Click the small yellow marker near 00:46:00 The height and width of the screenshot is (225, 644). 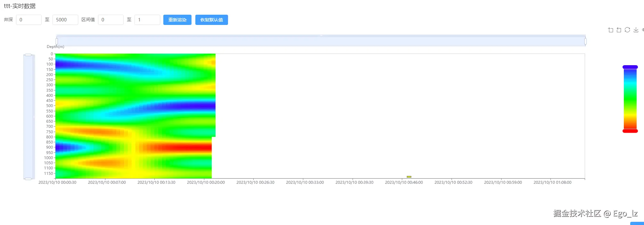click(409, 177)
